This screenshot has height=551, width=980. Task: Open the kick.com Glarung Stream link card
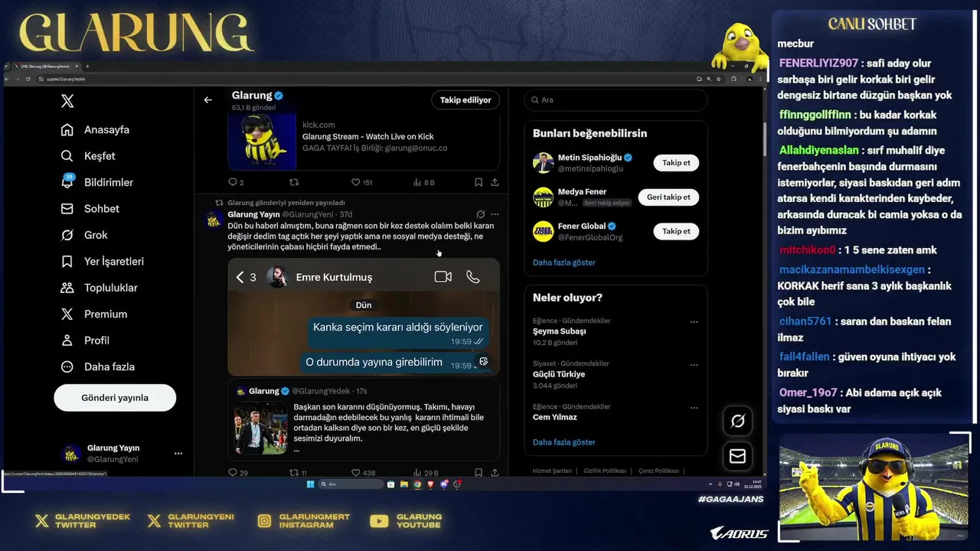[364, 142]
